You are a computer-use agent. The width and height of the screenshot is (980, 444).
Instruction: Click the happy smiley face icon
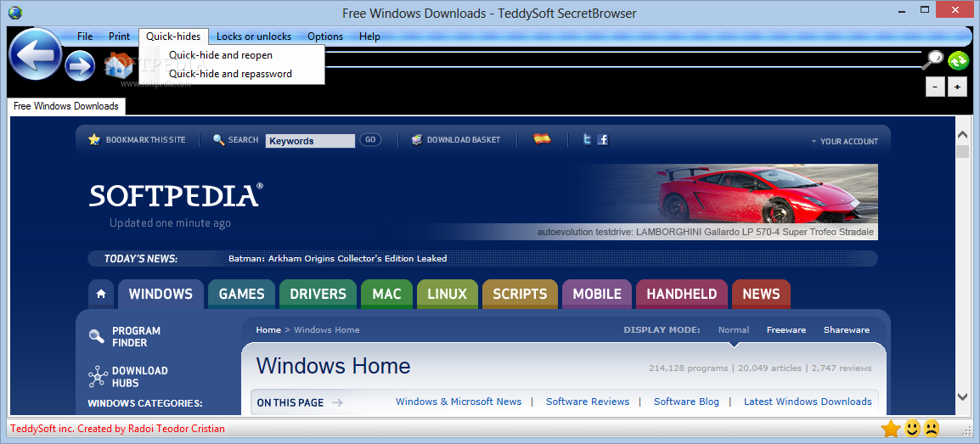pos(913,429)
